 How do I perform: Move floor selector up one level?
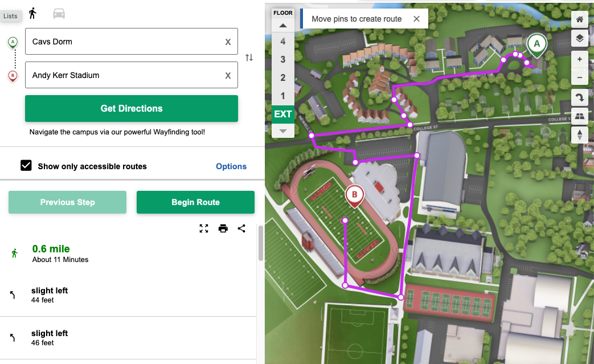pos(283,26)
